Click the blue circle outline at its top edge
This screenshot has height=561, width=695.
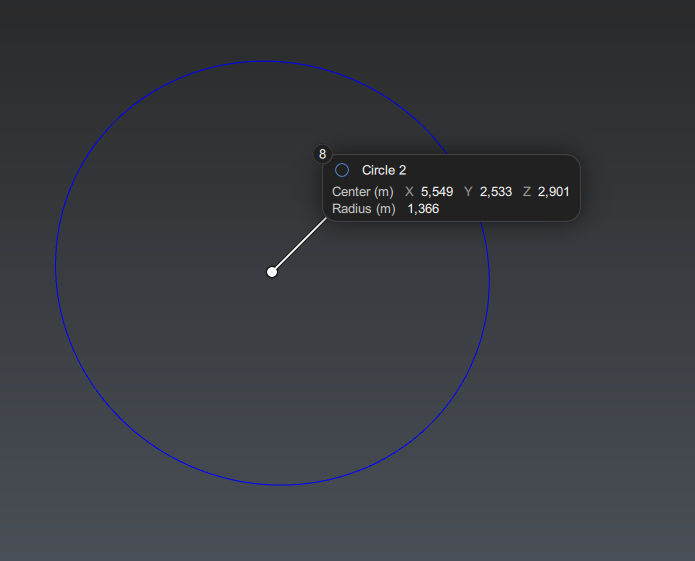tap(266, 61)
